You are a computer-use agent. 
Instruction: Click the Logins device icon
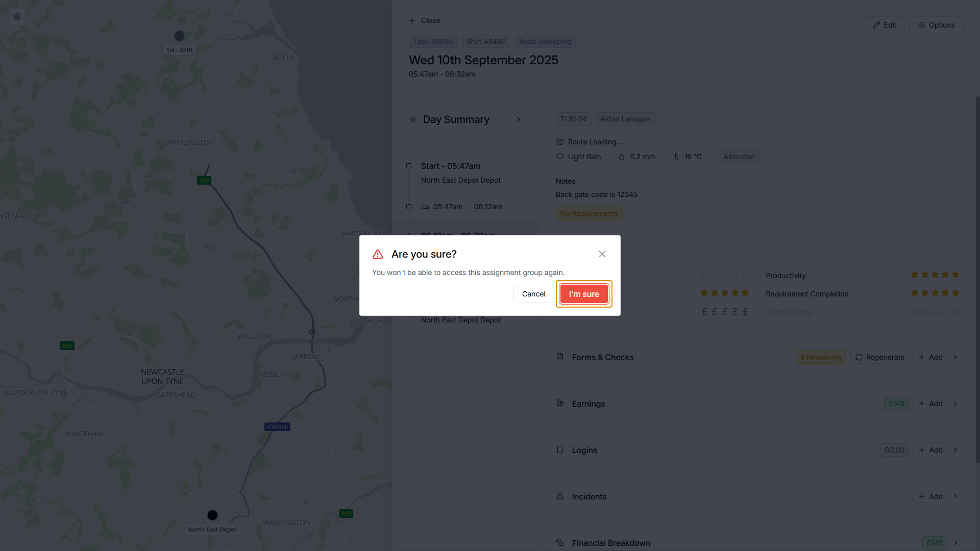coord(560,449)
